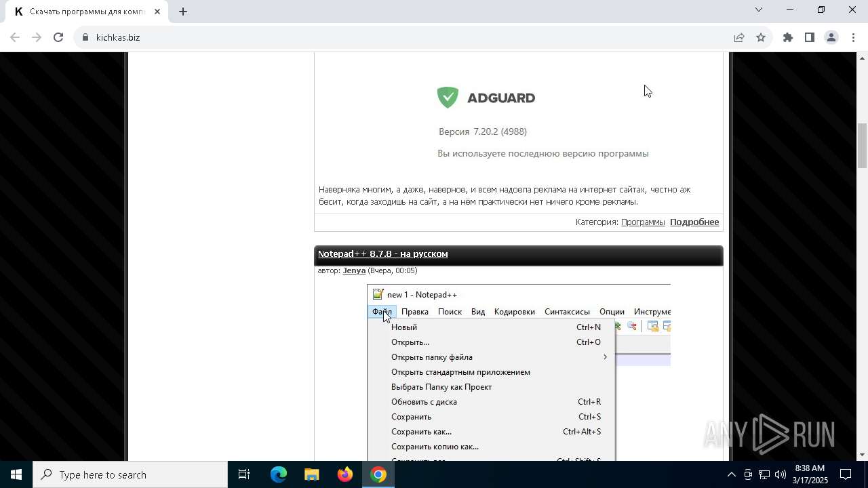
Task: View site information lock icon
Action: tap(85, 37)
